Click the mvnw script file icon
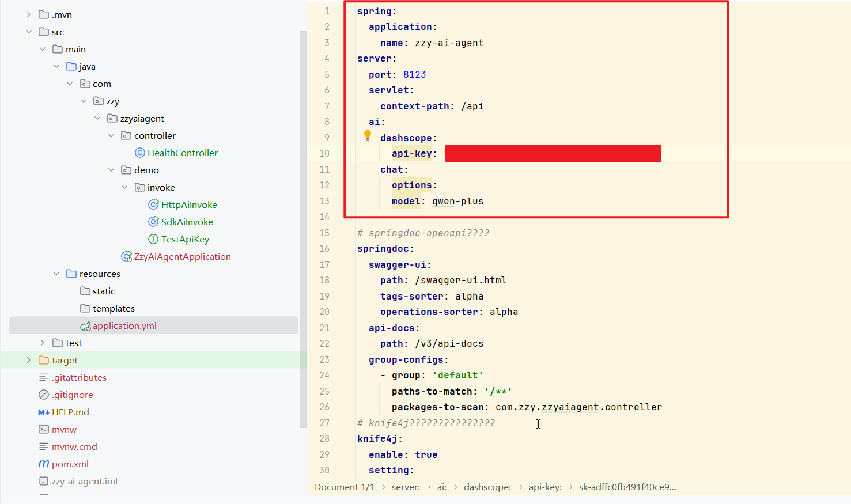 click(44, 429)
